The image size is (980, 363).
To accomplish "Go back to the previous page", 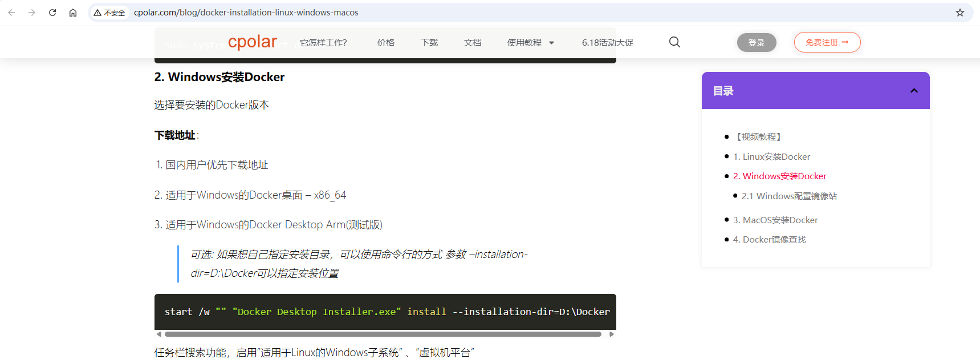I will [x=11, y=13].
